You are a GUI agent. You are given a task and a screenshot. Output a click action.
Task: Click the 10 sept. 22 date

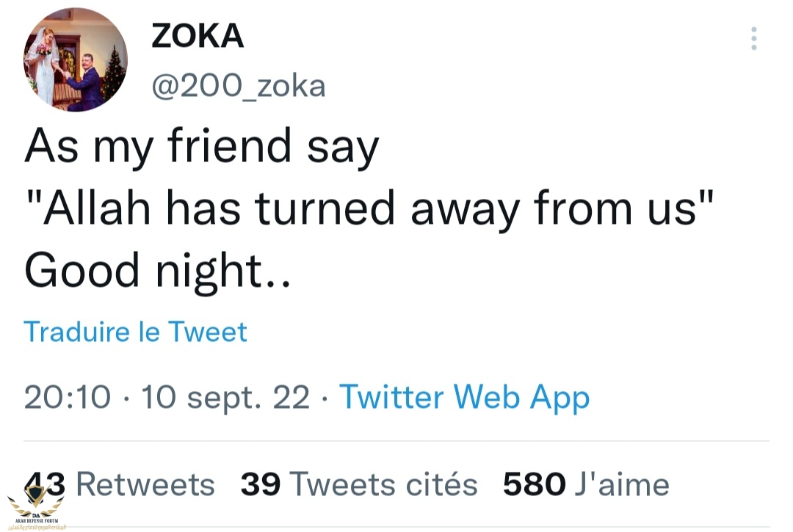tap(225, 398)
